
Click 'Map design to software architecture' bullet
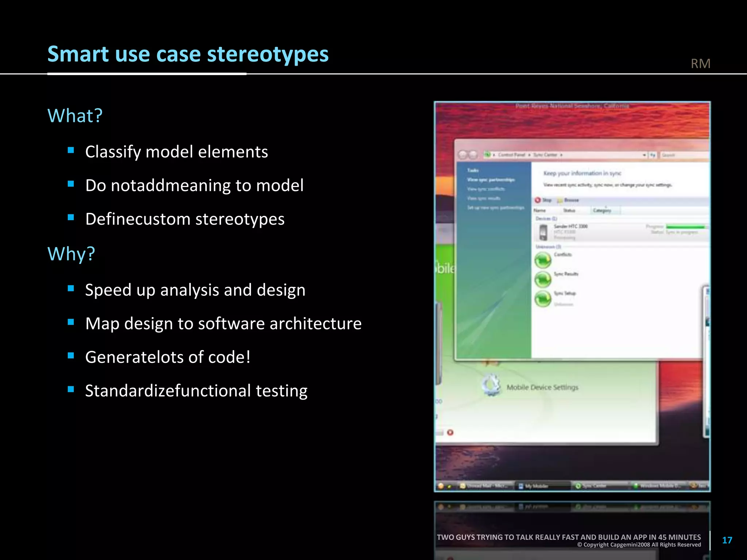(223, 324)
